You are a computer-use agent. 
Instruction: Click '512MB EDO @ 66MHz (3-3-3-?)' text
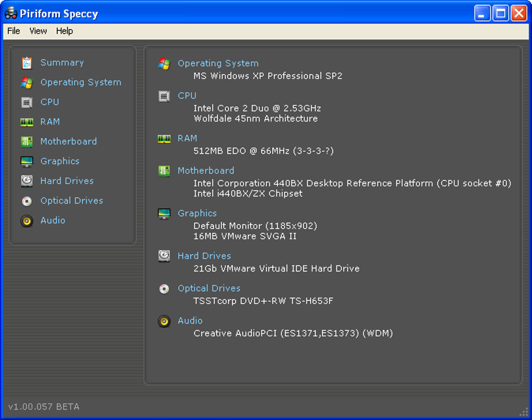click(x=263, y=151)
